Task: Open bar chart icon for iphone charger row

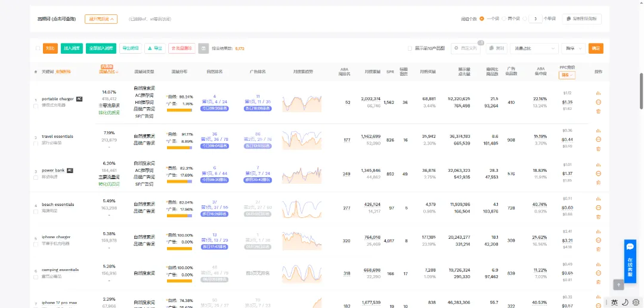Action: pyautogui.click(x=598, y=232)
